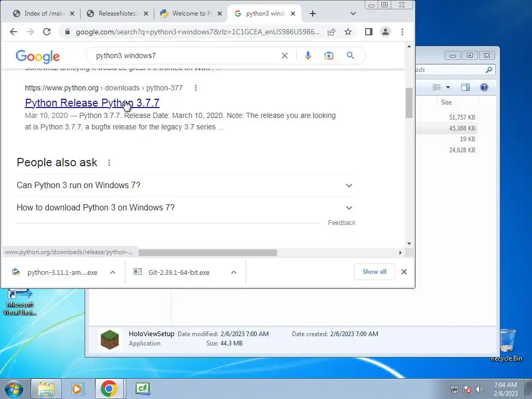
Task: Click the network tray icon
Action: point(454,389)
